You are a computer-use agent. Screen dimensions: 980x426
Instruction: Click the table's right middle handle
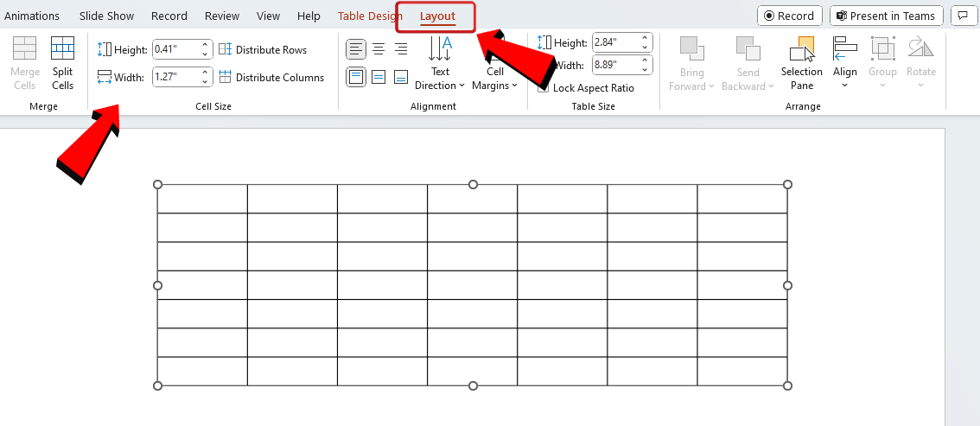(x=787, y=285)
